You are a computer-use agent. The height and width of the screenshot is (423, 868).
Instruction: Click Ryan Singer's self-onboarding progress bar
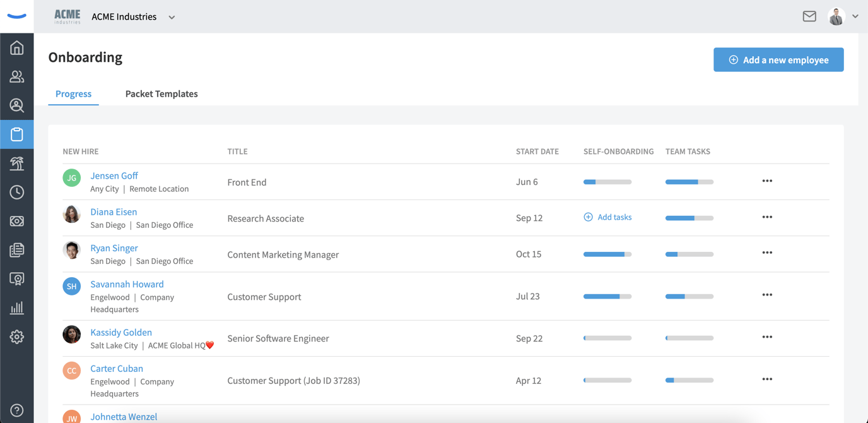pyautogui.click(x=607, y=254)
